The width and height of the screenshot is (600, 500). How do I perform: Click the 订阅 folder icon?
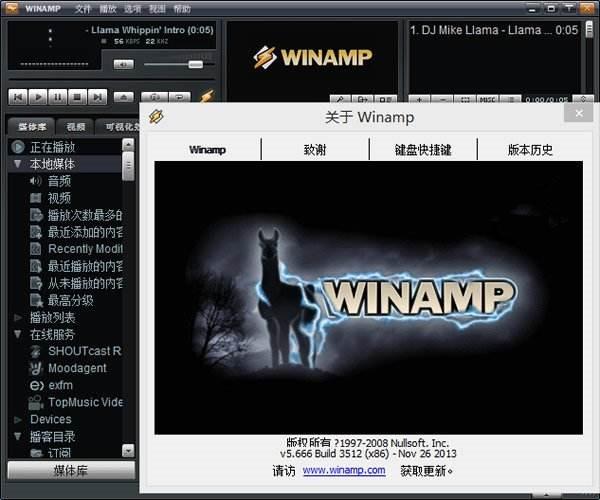click(36, 453)
